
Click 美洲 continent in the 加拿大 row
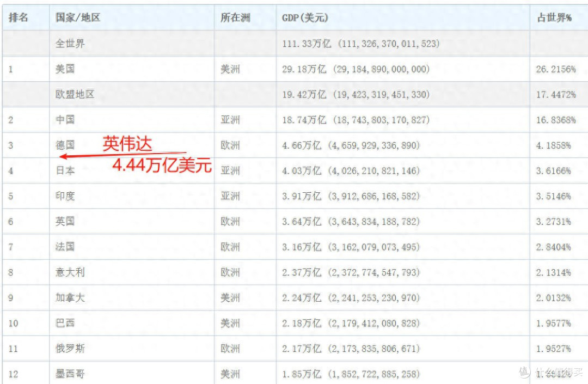[230, 298]
